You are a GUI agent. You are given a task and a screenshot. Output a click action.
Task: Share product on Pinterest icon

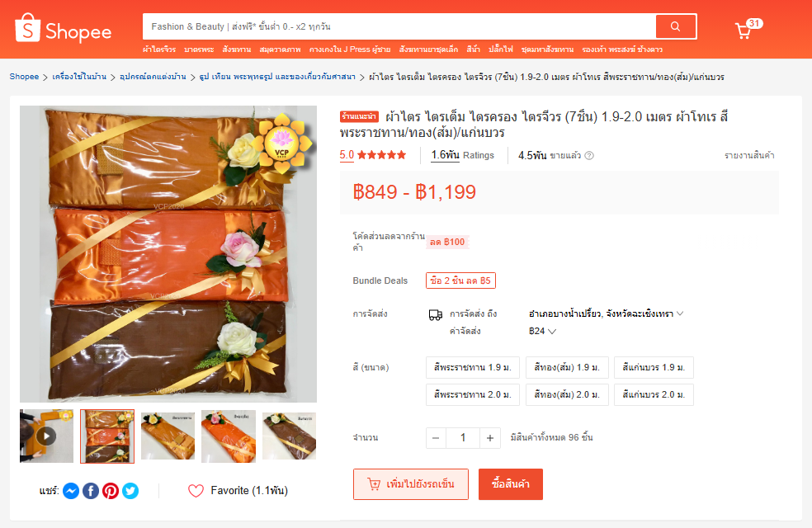click(111, 491)
